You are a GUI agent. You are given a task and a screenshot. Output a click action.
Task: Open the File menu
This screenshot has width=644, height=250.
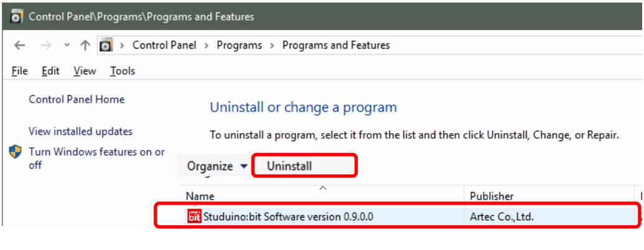[x=20, y=71]
